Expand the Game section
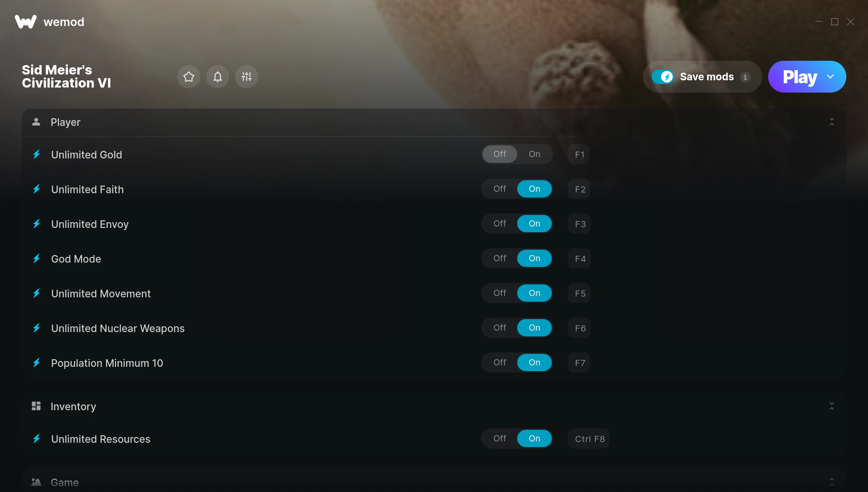The height and width of the screenshot is (492, 868). pyautogui.click(x=831, y=482)
